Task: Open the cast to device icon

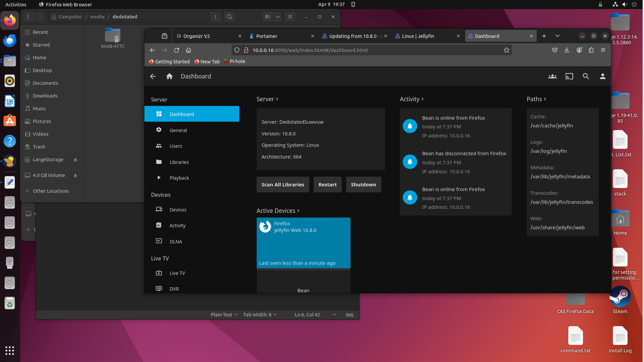Action: [569, 76]
